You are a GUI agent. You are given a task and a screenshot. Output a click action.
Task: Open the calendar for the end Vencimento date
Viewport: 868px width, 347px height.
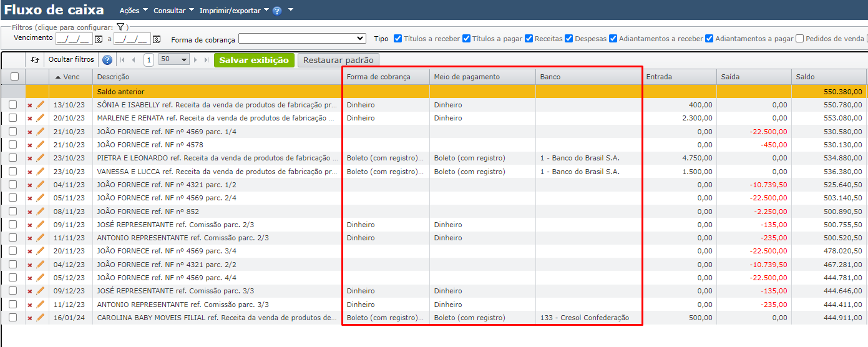(157, 39)
